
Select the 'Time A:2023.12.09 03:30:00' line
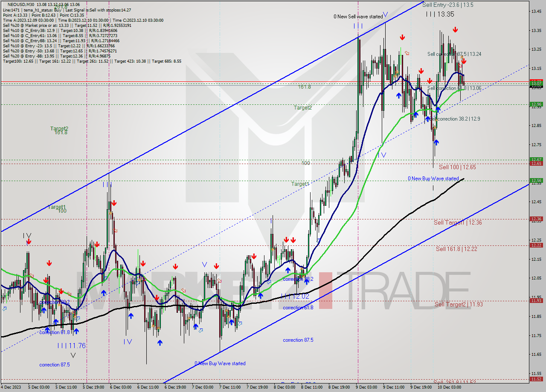(28, 20)
